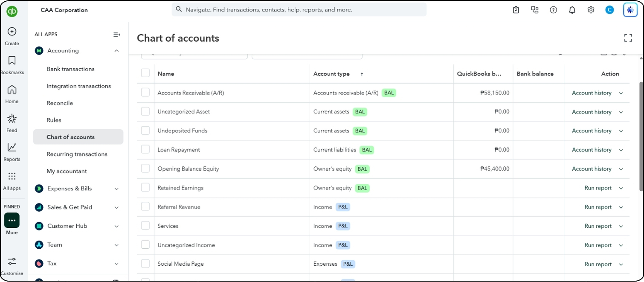Screen dimensions: 644x282
Task: Run report for Social Media Page
Action: [x=598, y=264]
